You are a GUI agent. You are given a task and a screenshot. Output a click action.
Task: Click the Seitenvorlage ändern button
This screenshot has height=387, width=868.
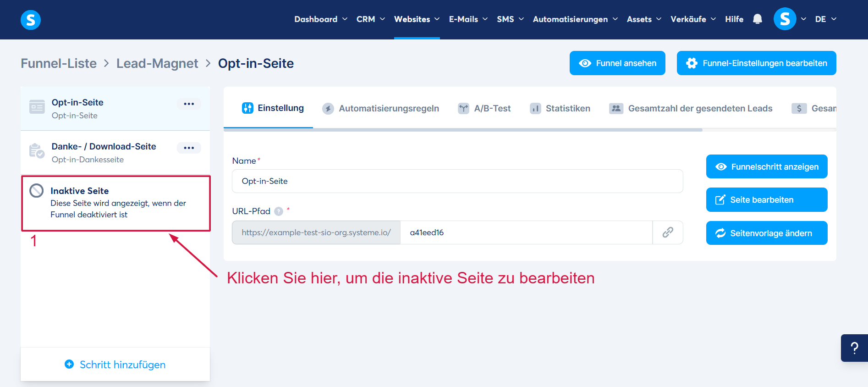pos(767,233)
